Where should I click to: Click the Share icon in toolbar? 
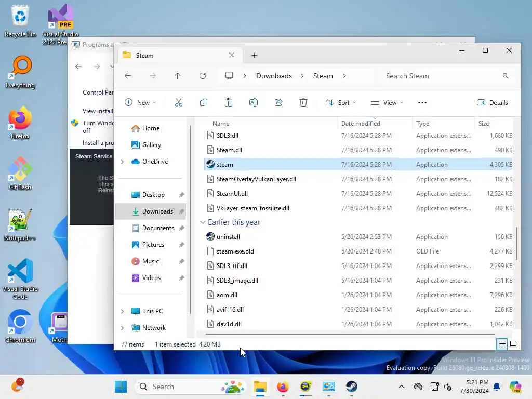coord(278,102)
